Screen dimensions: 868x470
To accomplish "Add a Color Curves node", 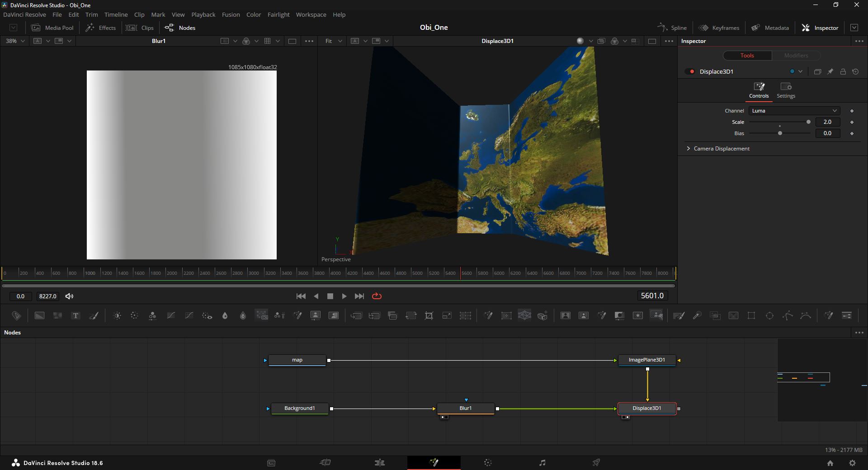I will pos(171,315).
